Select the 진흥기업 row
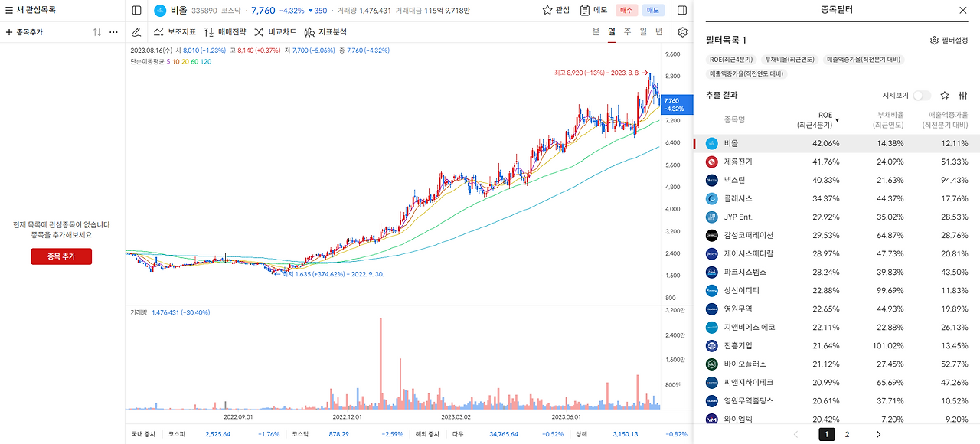980x444 pixels. [837, 345]
